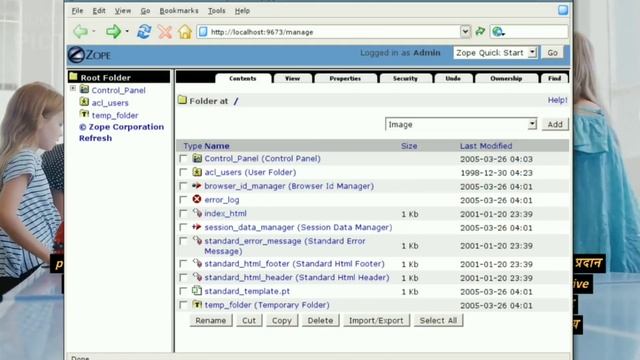The image size is (640, 360).
Task: Click the browser_id_manager row icon
Action: pos(197,185)
